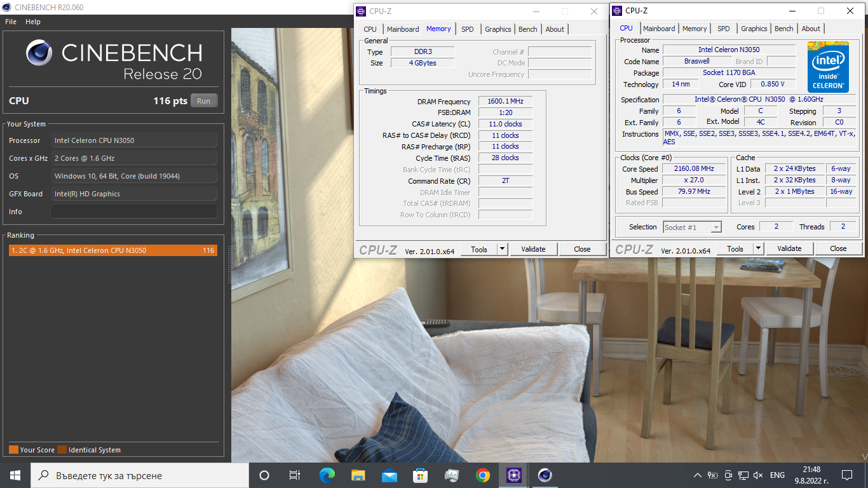Click the Name Intel Celeron N3050 field
The height and width of the screenshot is (488, 868).
(729, 50)
